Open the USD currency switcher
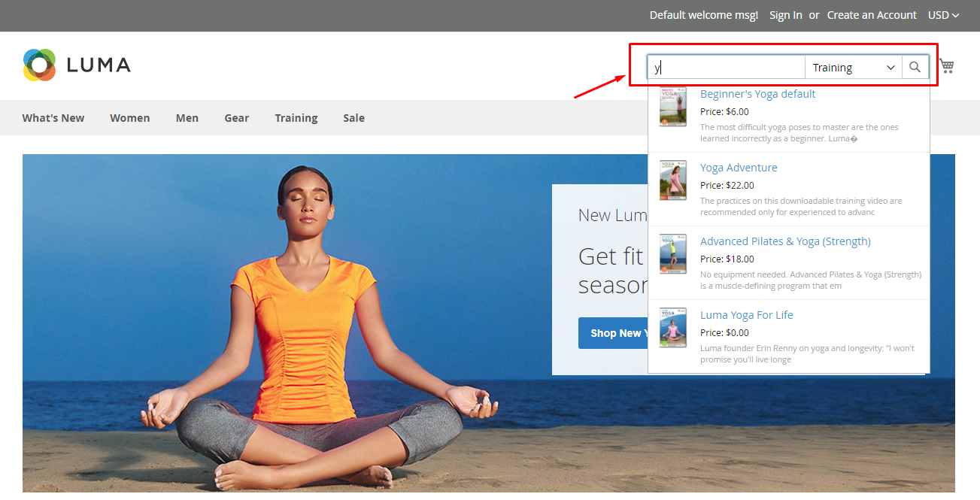The width and height of the screenshot is (980, 500). coord(943,15)
